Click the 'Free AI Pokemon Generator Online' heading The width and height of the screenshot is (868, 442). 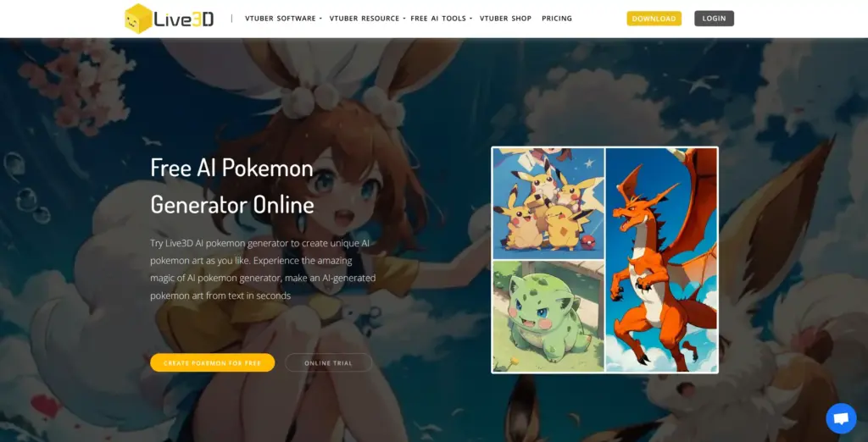[232, 186]
